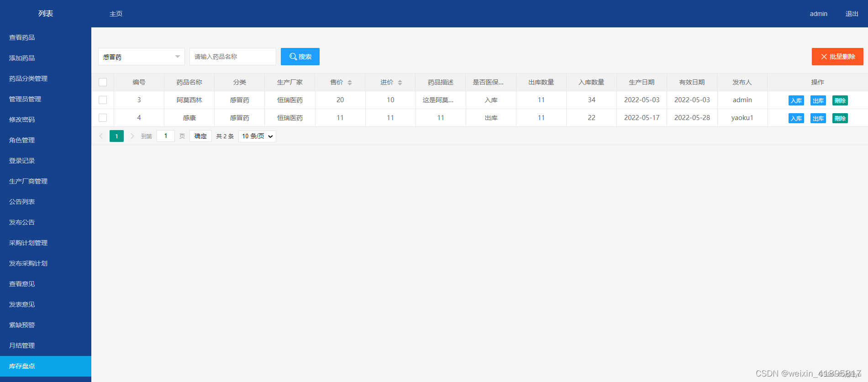This screenshot has width=868, height=382.
Task: Open 生产厂商管理 in the sidebar
Action: 46,181
